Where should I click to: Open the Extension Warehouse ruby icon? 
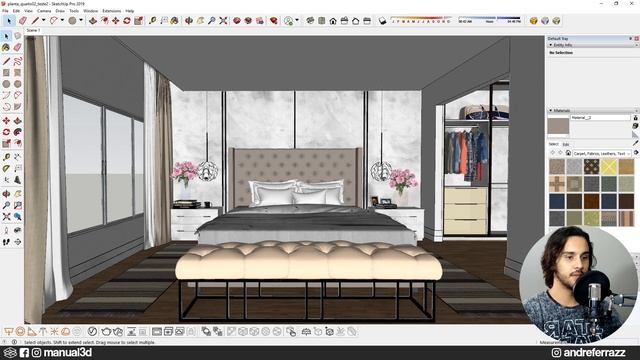273,20
